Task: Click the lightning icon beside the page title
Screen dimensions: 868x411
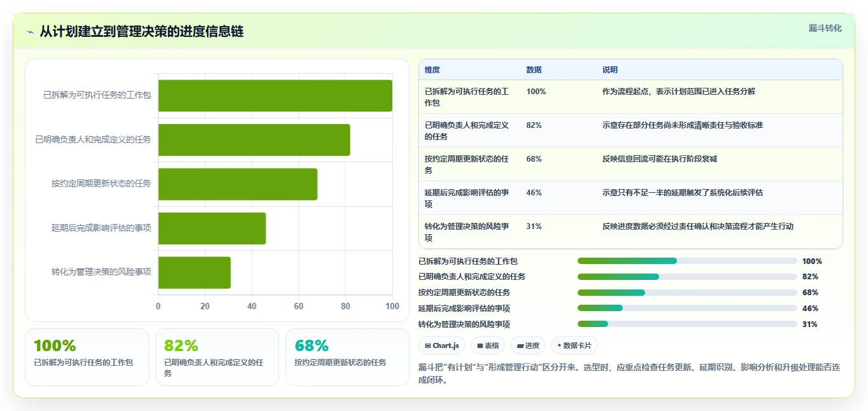Action: click(31, 32)
